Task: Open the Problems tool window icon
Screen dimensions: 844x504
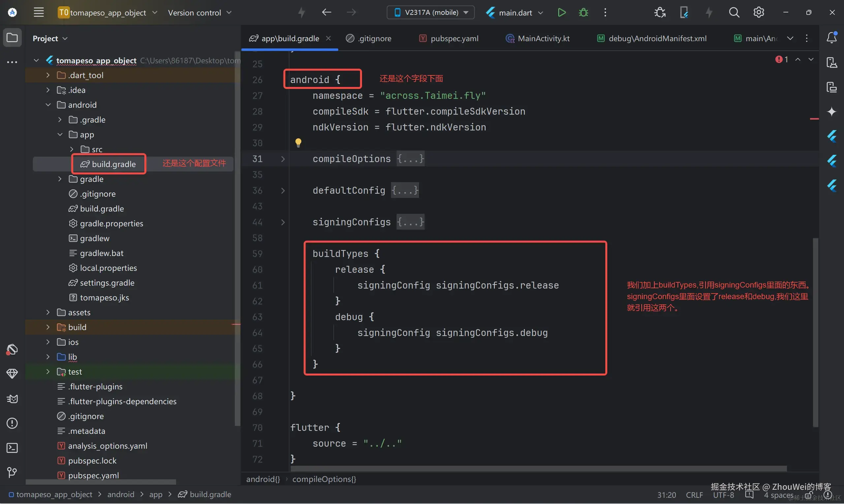Action: 12,423
